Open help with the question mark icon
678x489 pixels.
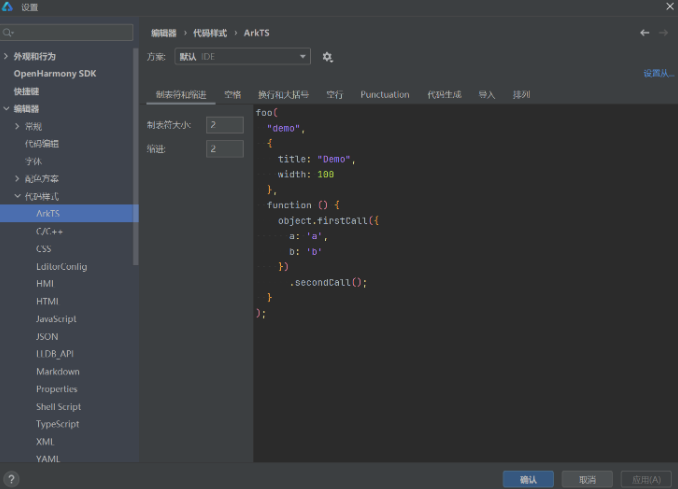pyautogui.click(x=12, y=479)
